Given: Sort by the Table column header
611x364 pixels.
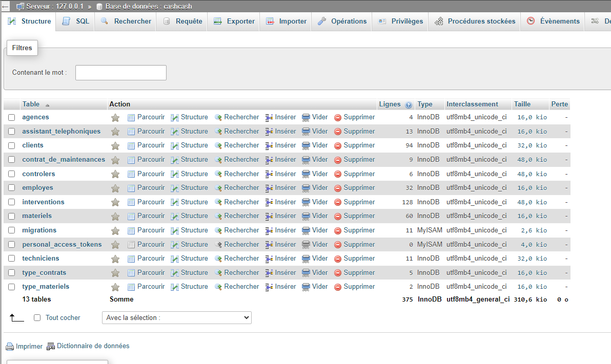Looking at the screenshot, I should [31, 104].
